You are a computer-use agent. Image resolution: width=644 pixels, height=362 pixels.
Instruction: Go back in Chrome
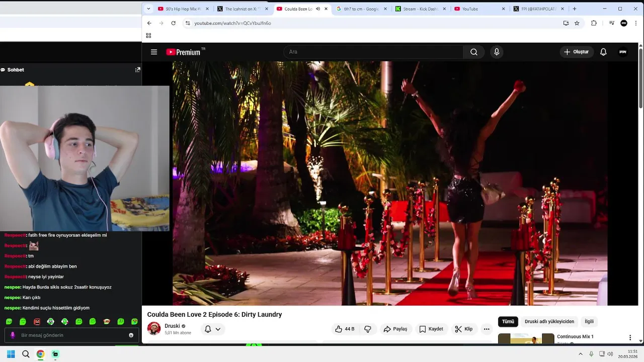[x=149, y=23]
